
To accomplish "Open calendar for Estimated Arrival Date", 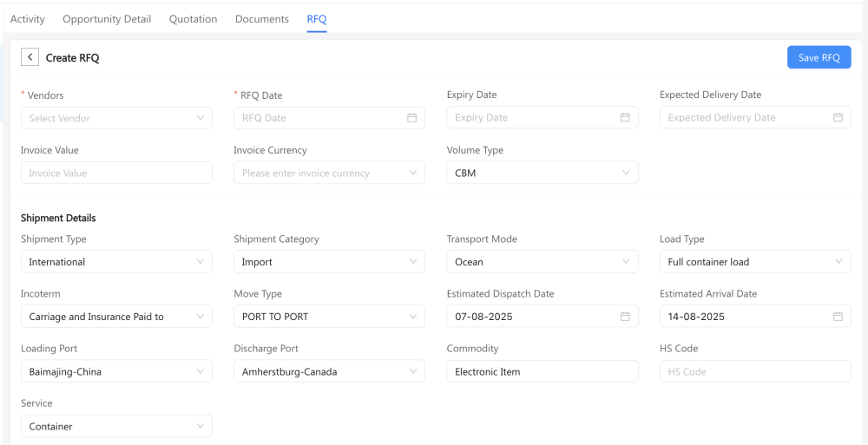I will pyautogui.click(x=838, y=317).
